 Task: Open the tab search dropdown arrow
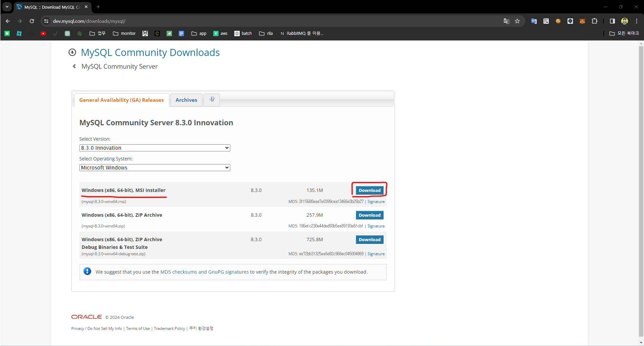pyautogui.click(x=7, y=7)
